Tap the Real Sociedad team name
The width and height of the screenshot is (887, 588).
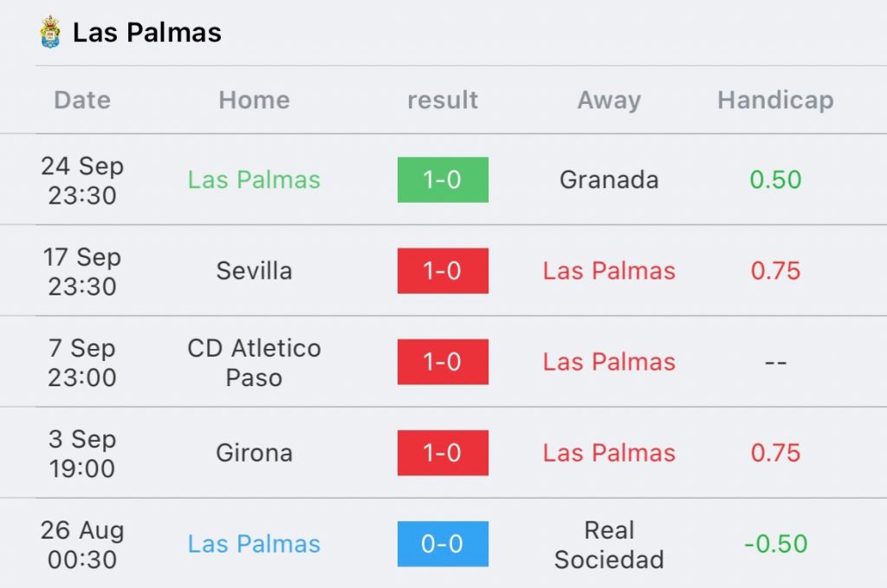pyautogui.click(x=609, y=545)
